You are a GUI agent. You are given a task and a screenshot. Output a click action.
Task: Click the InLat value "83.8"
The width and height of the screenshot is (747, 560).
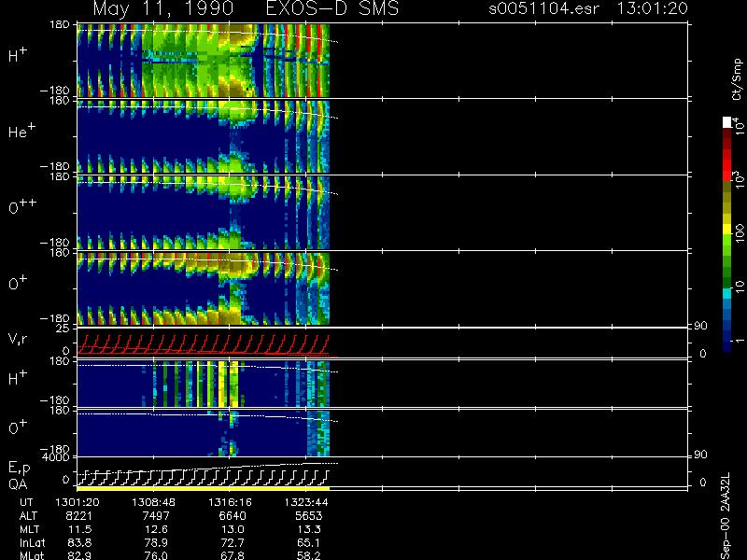point(79,542)
